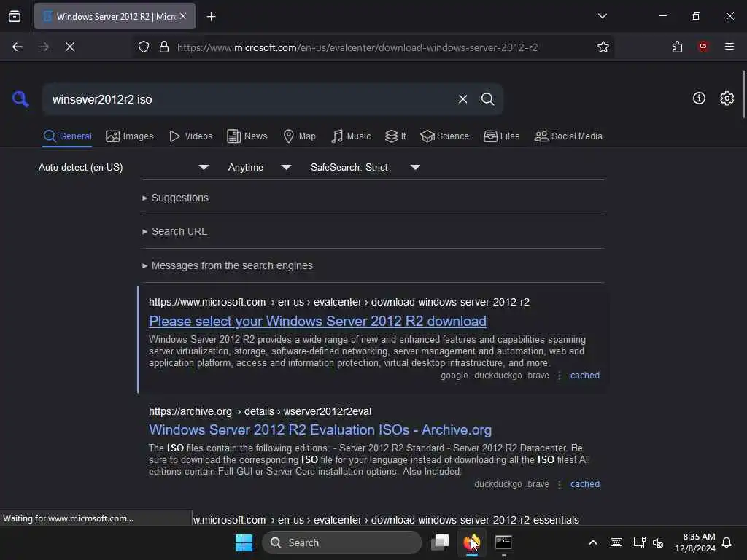This screenshot has width=747, height=560.
Task: Submit search with the magnifier button
Action: pyautogui.click(x=487, y=99)
